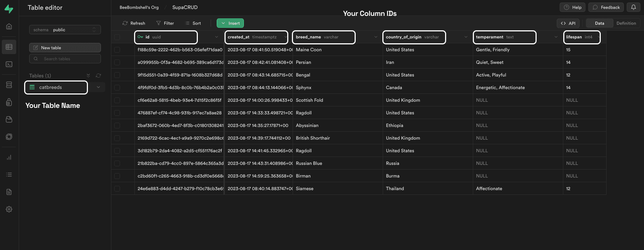Screen dimensions: 644x250
Task: Open the Storage sidebar icon
Action: 9,119
